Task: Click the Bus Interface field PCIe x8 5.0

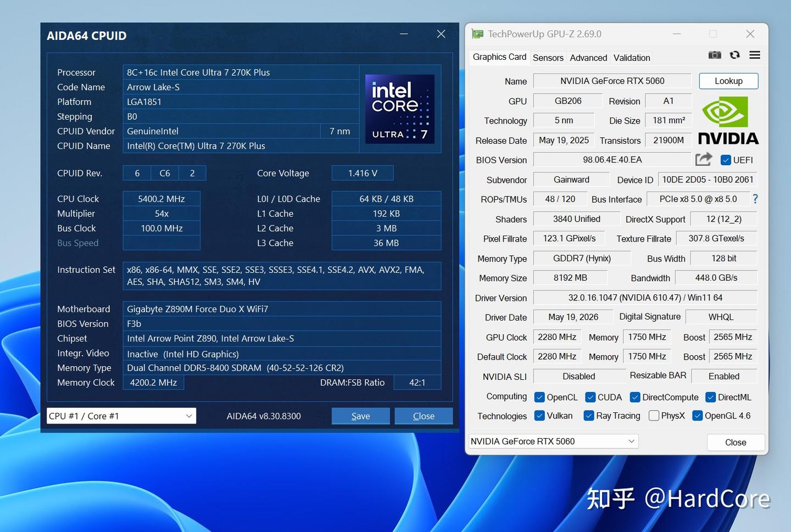Action: (698, 199)
